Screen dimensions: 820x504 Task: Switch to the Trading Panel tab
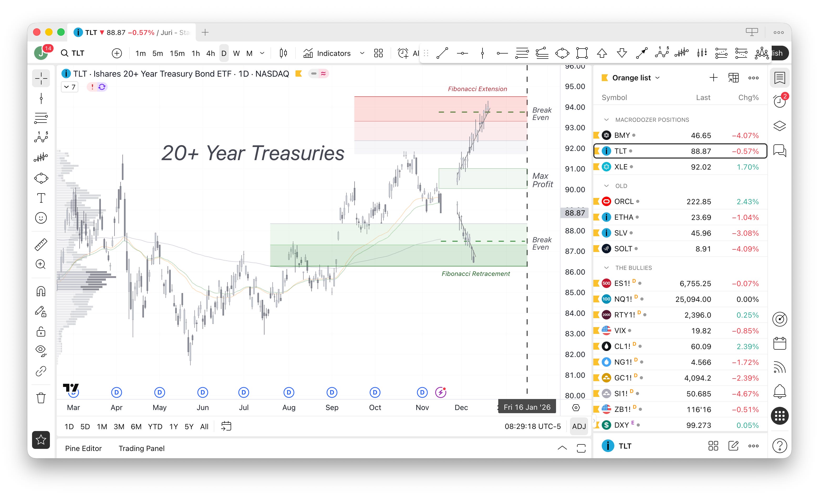[x=141, y=448]
